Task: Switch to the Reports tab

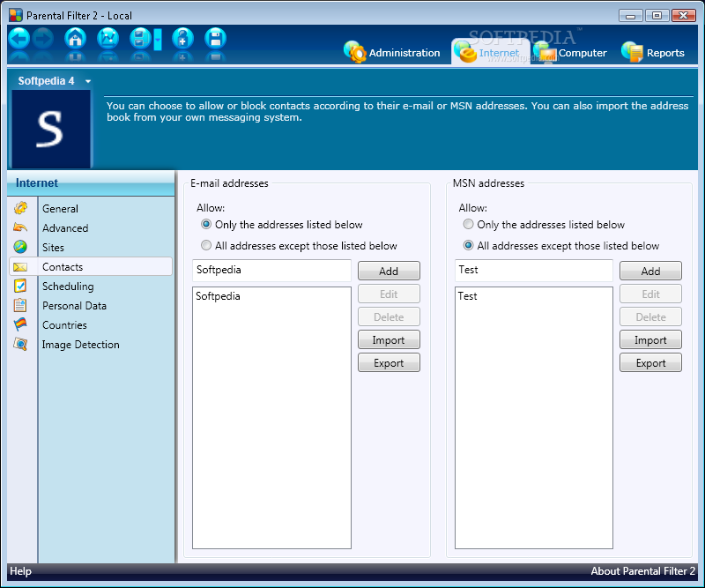Action: click(x=653, y=52)
